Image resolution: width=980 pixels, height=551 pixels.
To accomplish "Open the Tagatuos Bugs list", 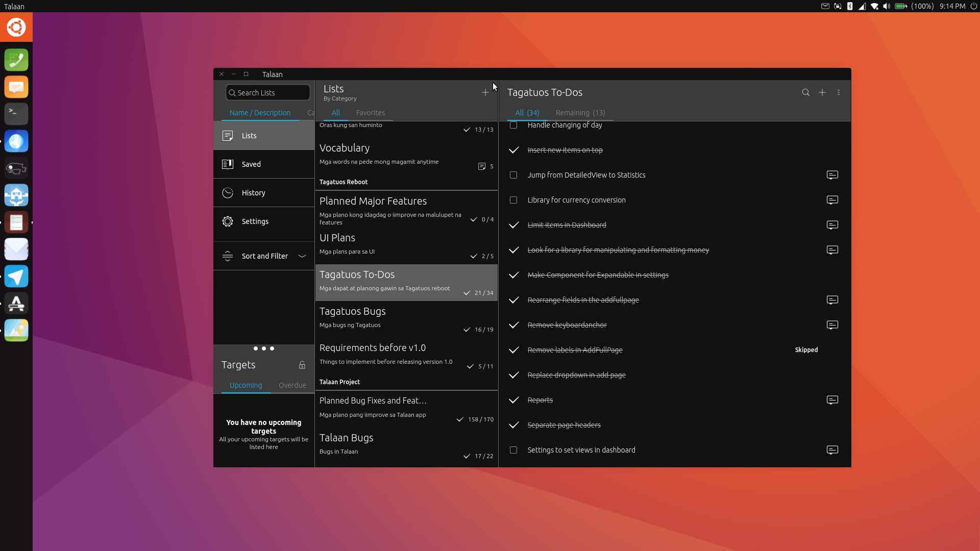I will tap(406, 319).
